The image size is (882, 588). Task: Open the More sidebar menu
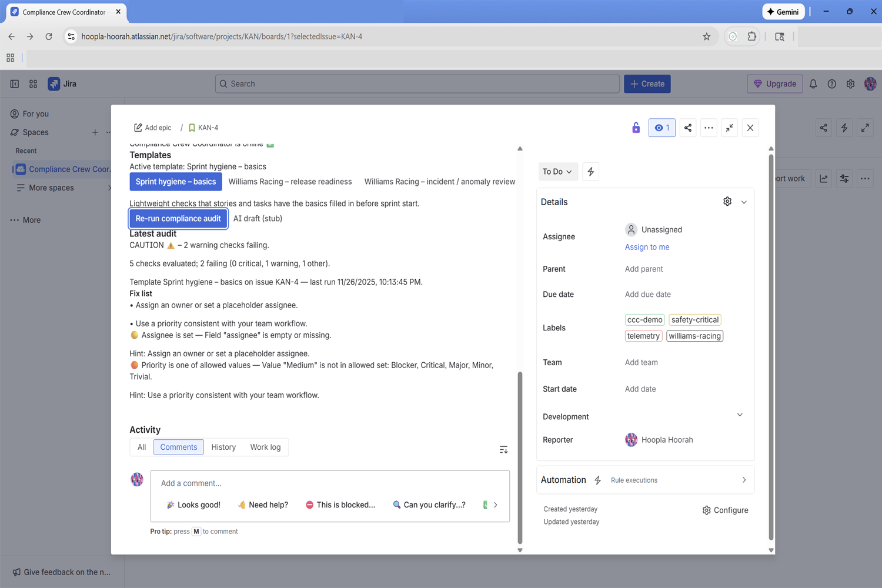25,220
